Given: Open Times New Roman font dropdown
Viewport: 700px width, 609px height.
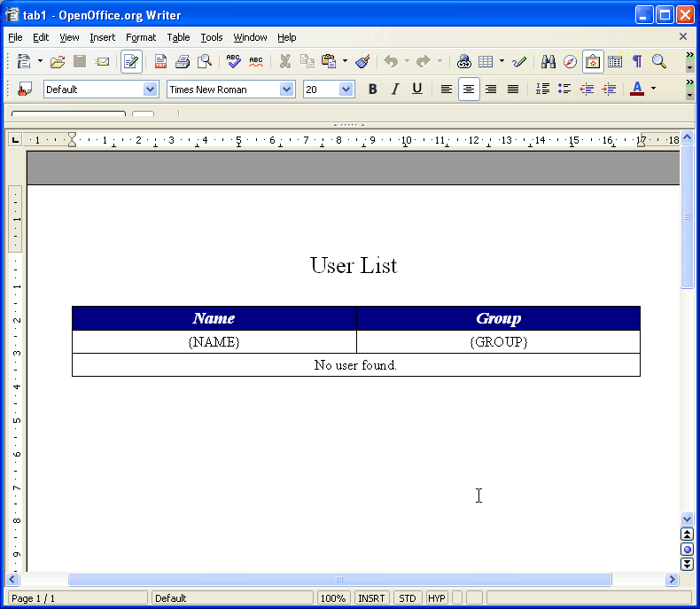Looking at the screenshot, I should click(x=286, y=90).
